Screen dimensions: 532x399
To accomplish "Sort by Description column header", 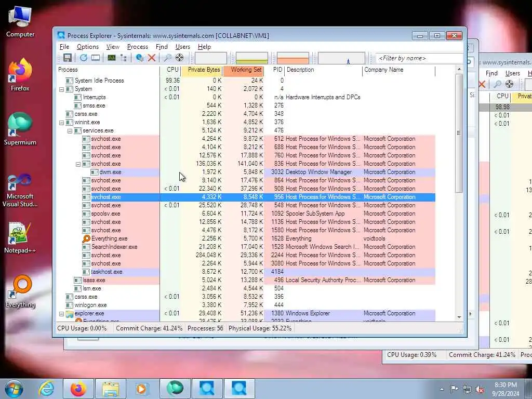I will click(x=323, y=70).
